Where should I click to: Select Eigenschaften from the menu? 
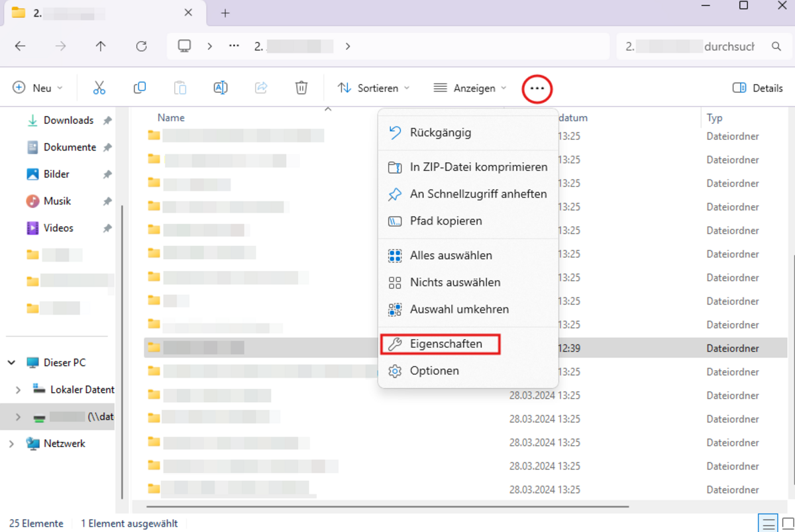coord(445,345)
